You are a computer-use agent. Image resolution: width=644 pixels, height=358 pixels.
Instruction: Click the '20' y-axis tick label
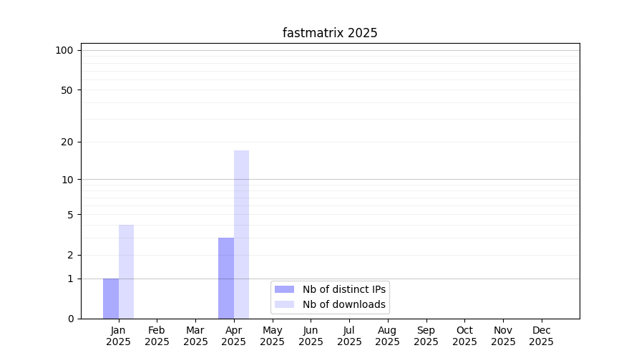(x=67, y=142)
